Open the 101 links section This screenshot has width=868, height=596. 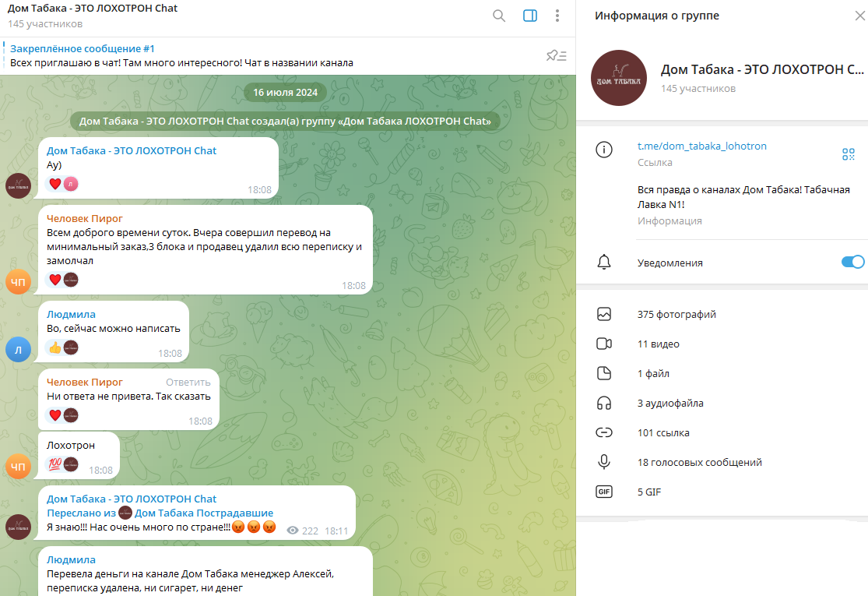[x=662, y=433]
